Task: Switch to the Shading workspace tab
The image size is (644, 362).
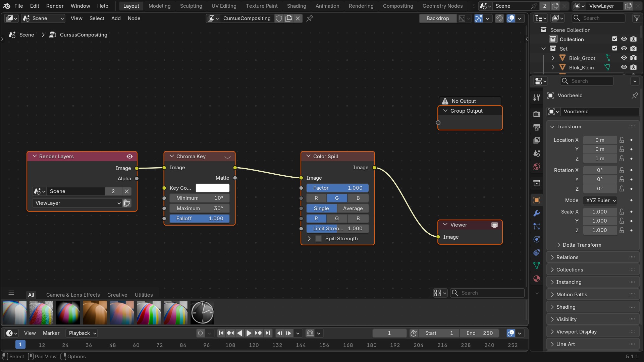Action: [x=297, y=6]
